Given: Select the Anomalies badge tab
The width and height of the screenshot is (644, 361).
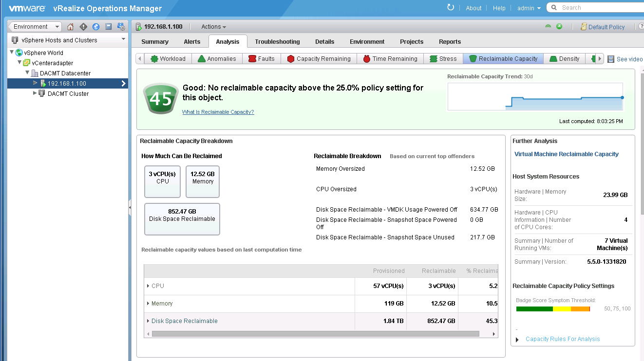Looking at the screenshot, I should 216,58.
